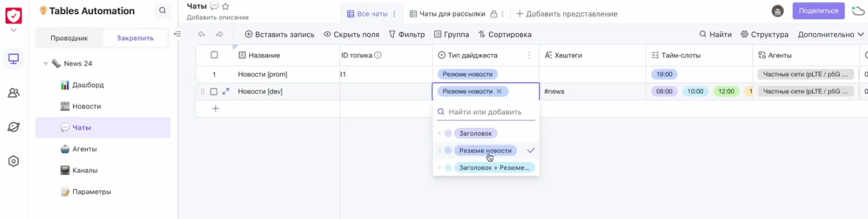
Task: Click the Тайм-слоты column header
Action: pyautogui.click(x=699, y=55)
